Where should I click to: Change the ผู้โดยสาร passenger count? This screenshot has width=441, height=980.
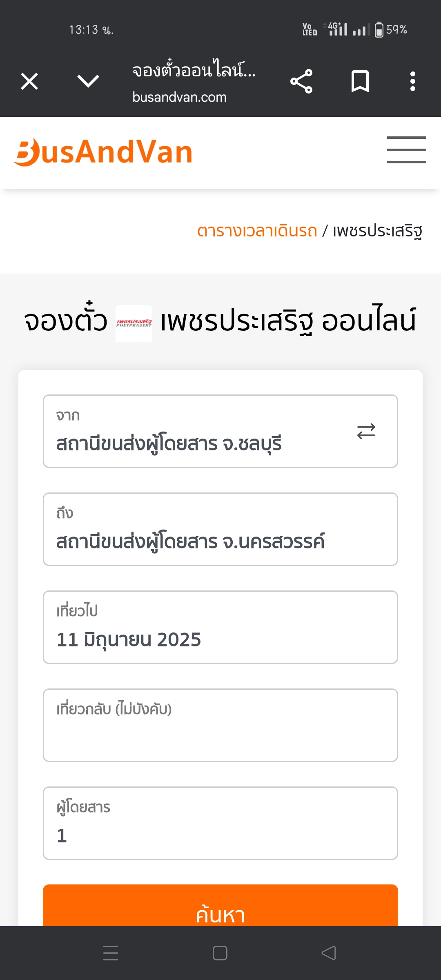[x=220, y=823]
